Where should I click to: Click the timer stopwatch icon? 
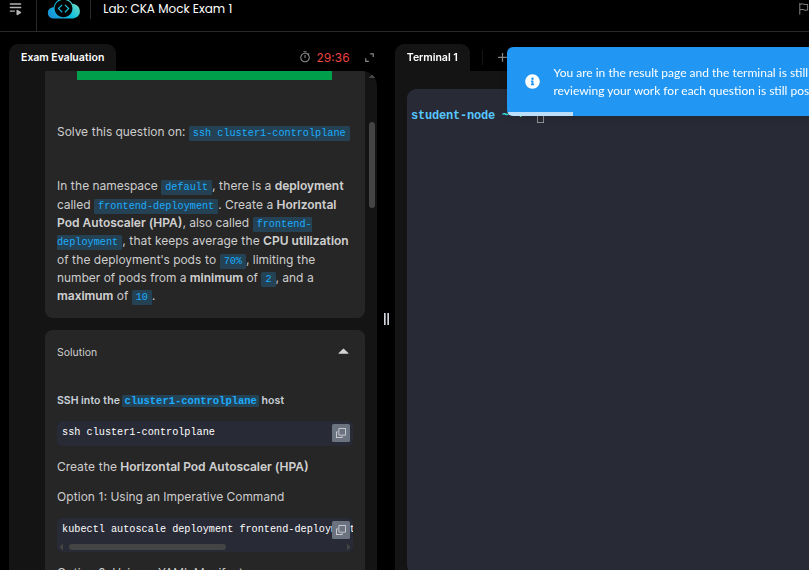tap(305, 57)
